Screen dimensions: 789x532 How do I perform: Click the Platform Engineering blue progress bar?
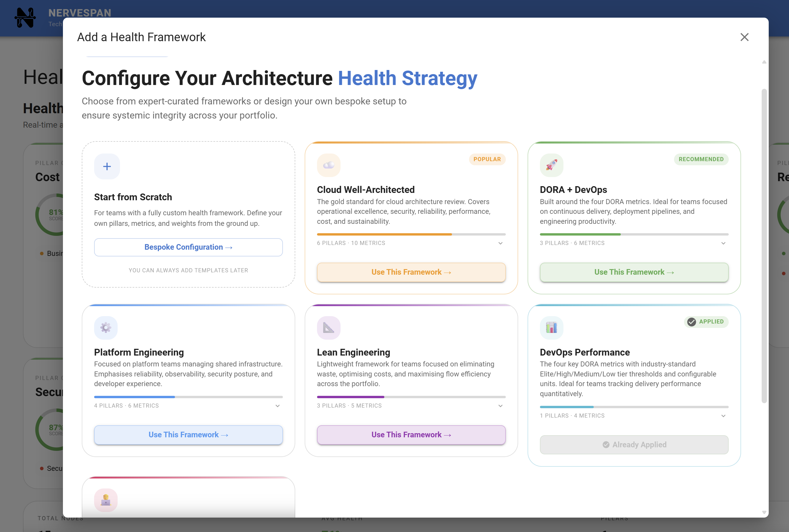[x=188, y=397]
